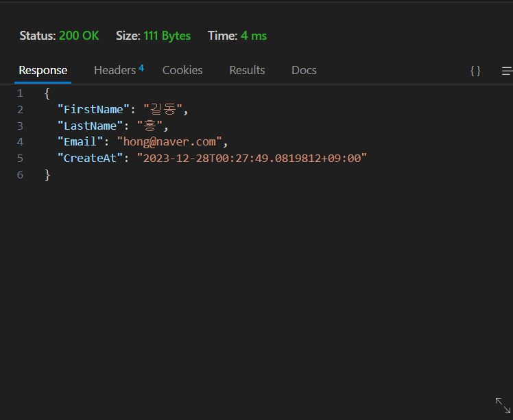The height and width of the screenshot is (420, 513).
Task: Switch to the Headers tab
Action: 115,71
